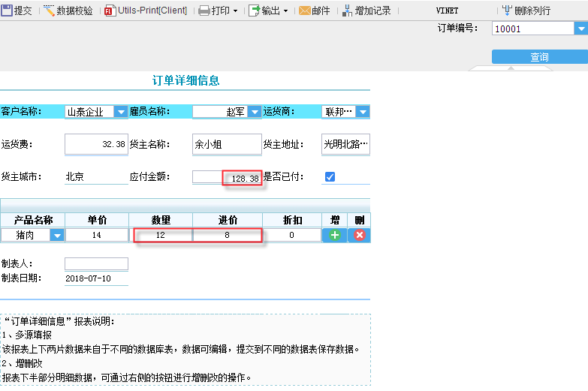588x391 pixels.
Task: Click the 单价 cell 14
Action: [x=97, y=235]
